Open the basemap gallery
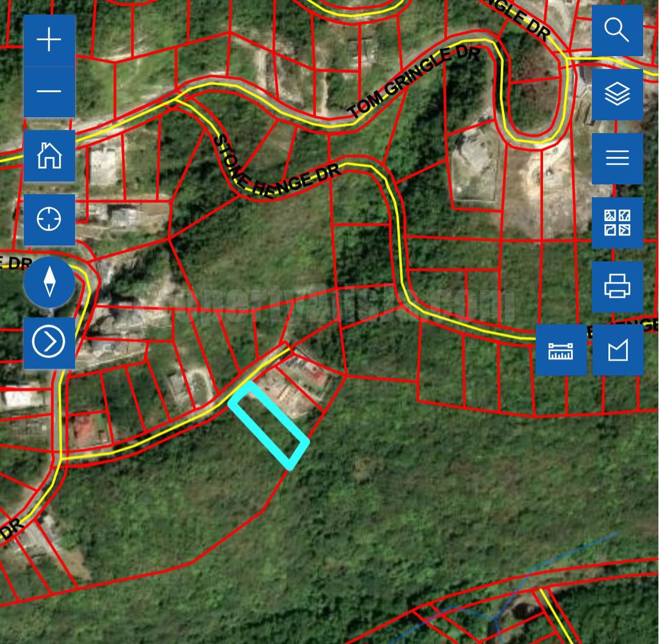The height and width of the screenshot is (644, 659). tap(617, 222)
